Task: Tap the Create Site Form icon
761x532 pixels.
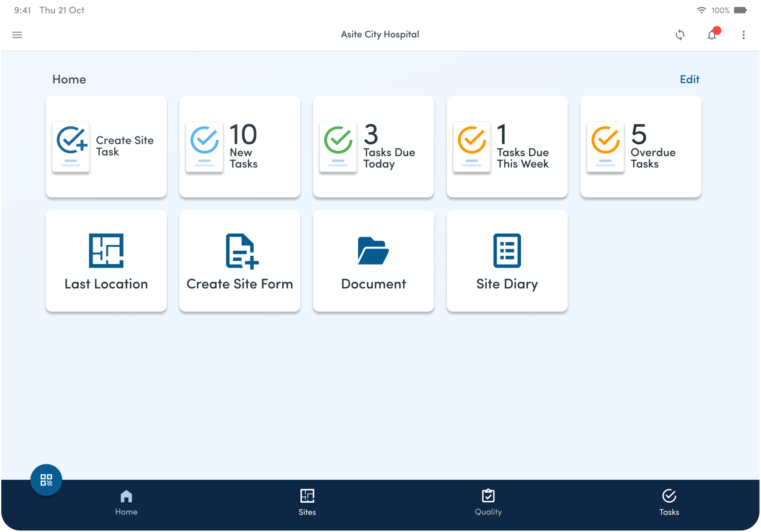Action: click(242, 251)
